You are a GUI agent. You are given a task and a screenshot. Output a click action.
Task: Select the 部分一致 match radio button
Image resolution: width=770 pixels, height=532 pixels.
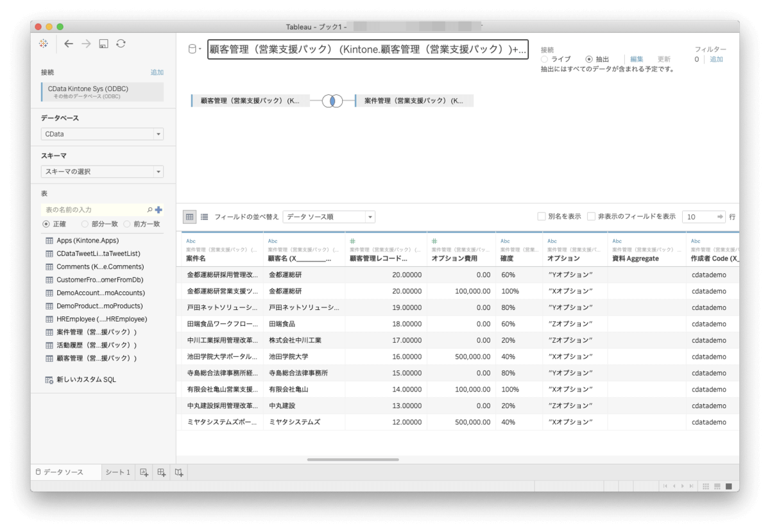pyautogui.click(x=85, y=224)
